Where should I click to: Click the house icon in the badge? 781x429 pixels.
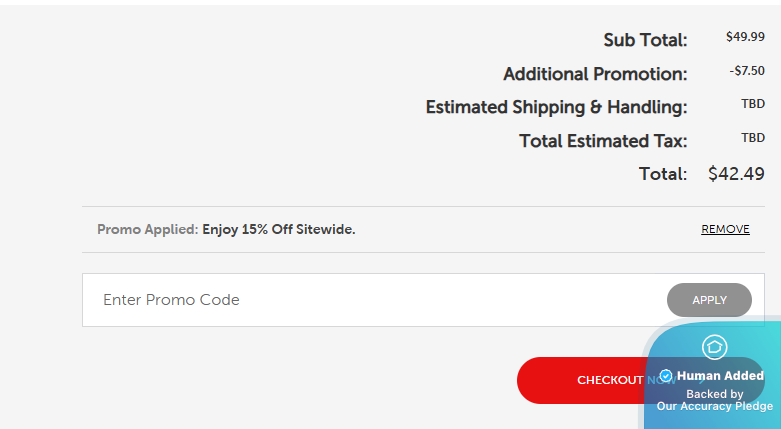click(x=714, y=347)
